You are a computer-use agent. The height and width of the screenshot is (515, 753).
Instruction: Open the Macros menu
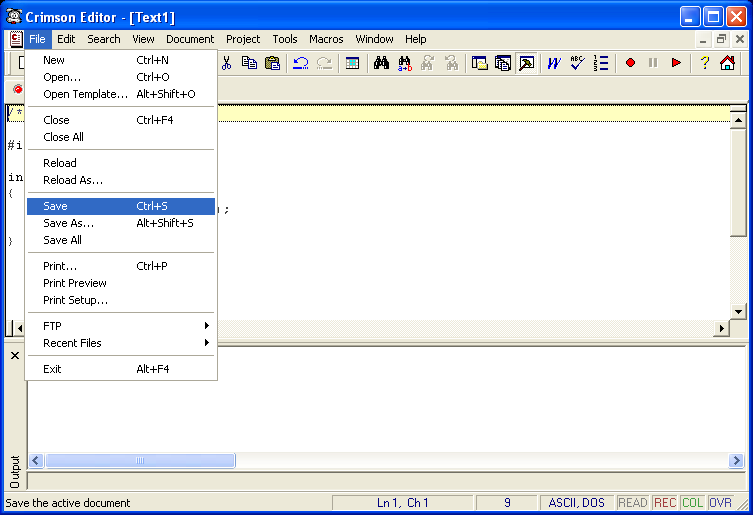(326, 39)
